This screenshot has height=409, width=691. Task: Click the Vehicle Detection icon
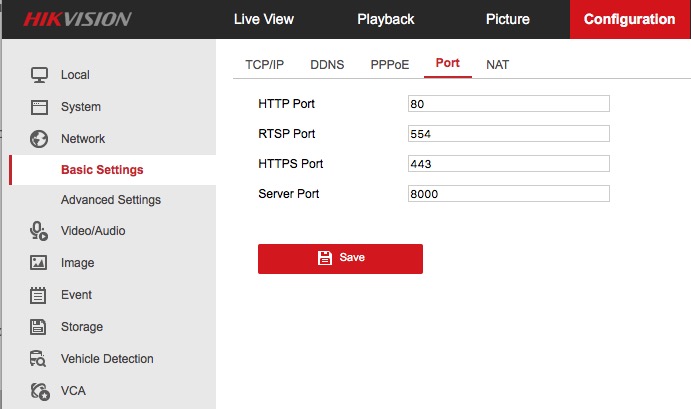pyautogui.click(x=39, y=359)
